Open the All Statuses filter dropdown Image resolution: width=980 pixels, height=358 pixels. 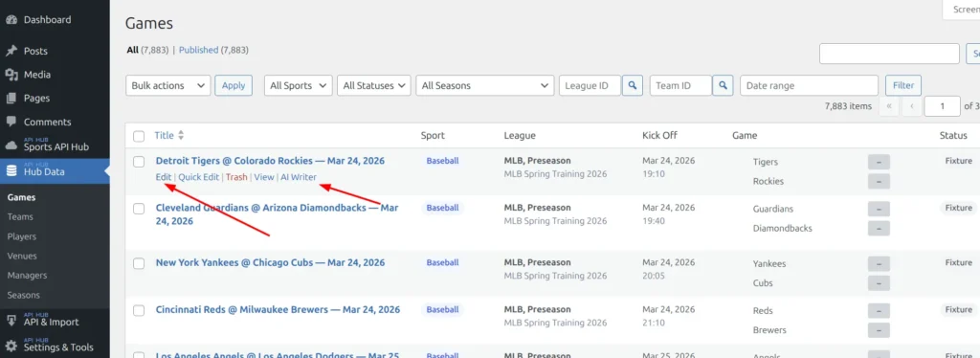click(x=374, y=85)
